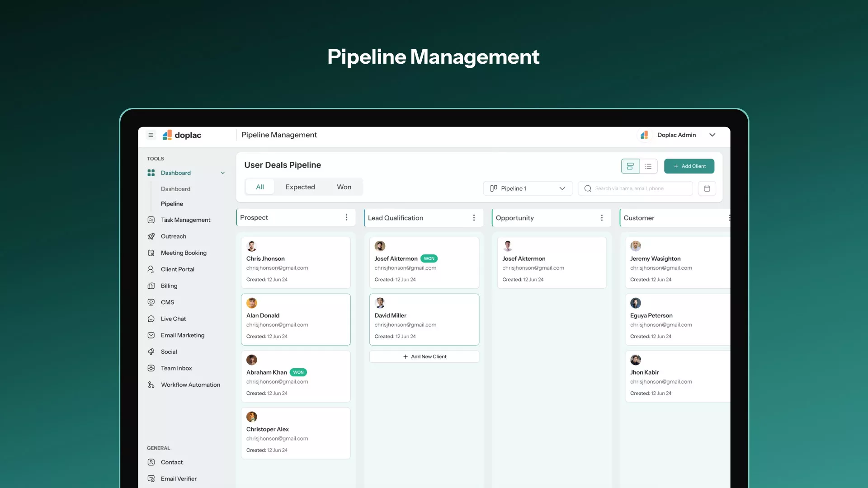Expand the Doplac Admin account menu
This screenshot has height=488, width=868.
point(712,135)
